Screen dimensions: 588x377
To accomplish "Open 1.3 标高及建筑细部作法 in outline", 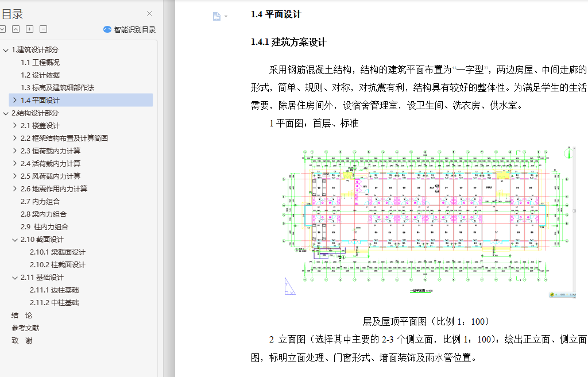I will click(x=57, y=88).
